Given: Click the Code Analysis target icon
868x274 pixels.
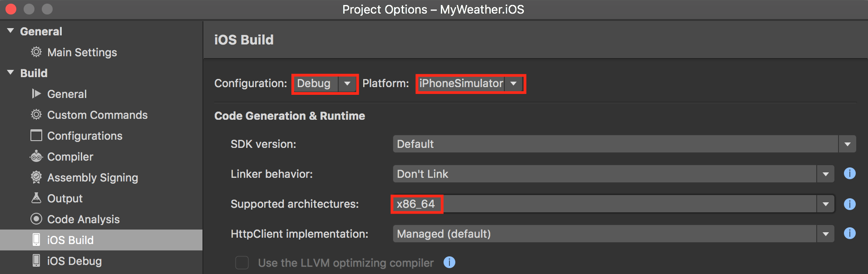Looking at the screenshot, I should pyautogui.click(x=36, y=219).
